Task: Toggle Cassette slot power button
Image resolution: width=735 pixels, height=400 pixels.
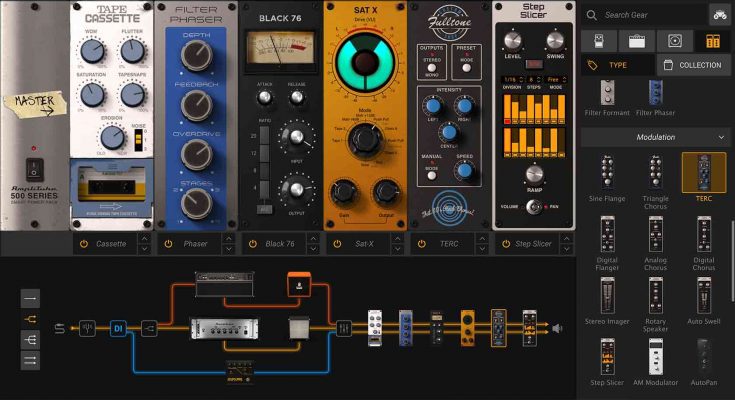Action: [84, 244]
